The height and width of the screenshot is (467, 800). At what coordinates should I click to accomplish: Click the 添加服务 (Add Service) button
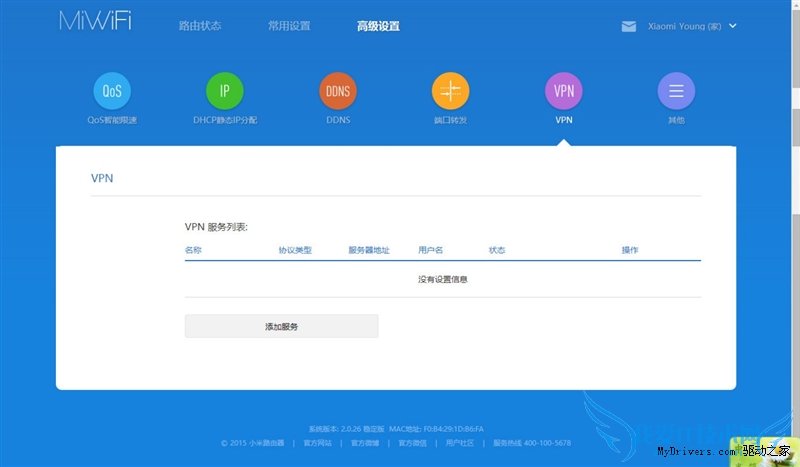click(x=281, y=327)
